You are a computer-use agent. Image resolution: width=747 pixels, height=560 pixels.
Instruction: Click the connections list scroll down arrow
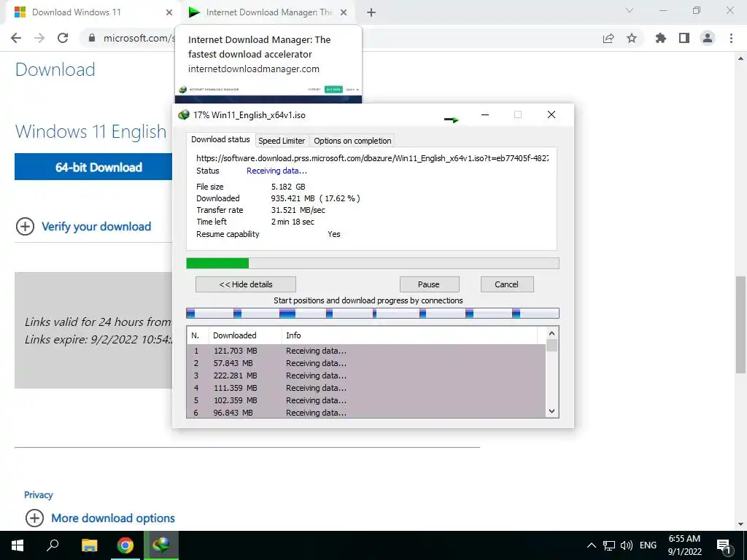(x=551, y=411)
